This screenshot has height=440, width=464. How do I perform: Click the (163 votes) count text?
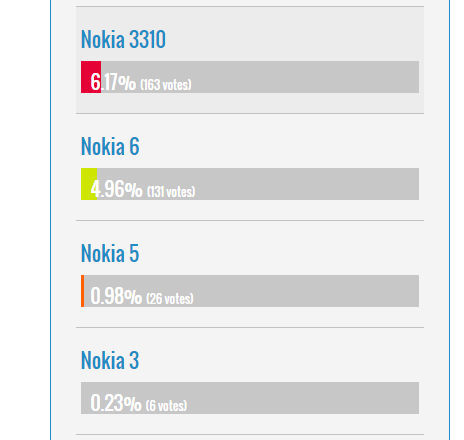166,85
